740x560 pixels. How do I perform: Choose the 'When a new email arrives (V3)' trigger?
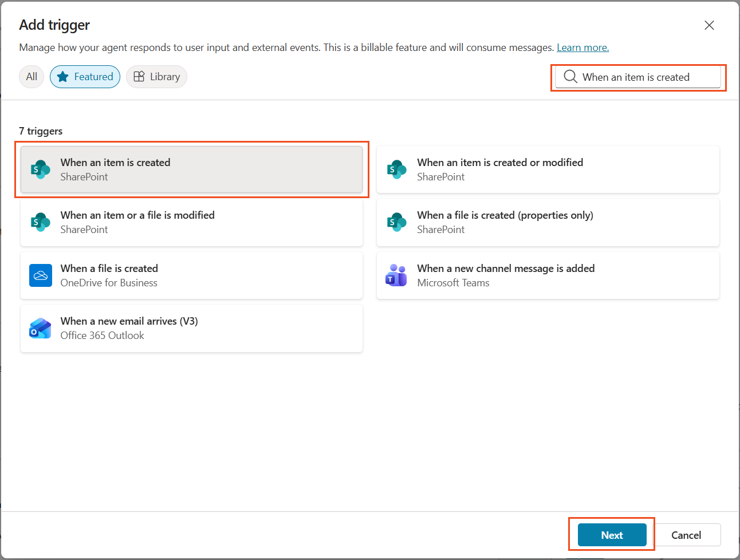click(191, 328)
